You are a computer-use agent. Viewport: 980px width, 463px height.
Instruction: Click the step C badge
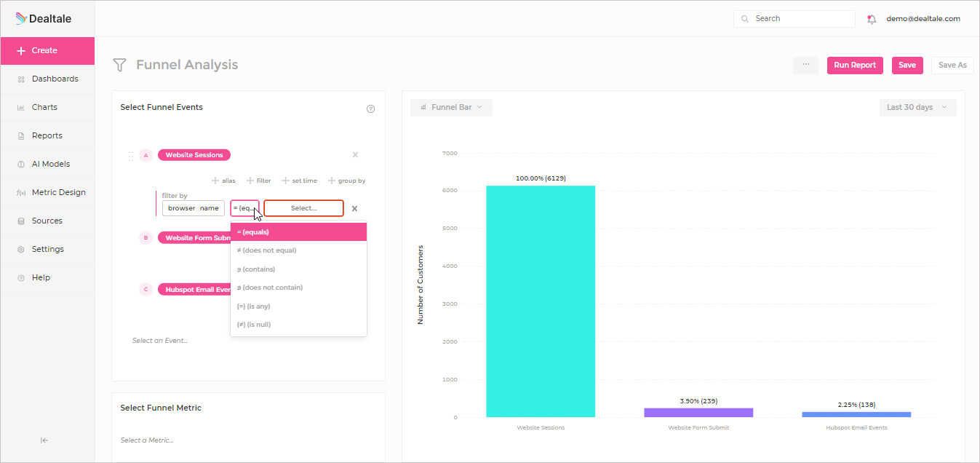pyautogui.click(x=146, y=290)
